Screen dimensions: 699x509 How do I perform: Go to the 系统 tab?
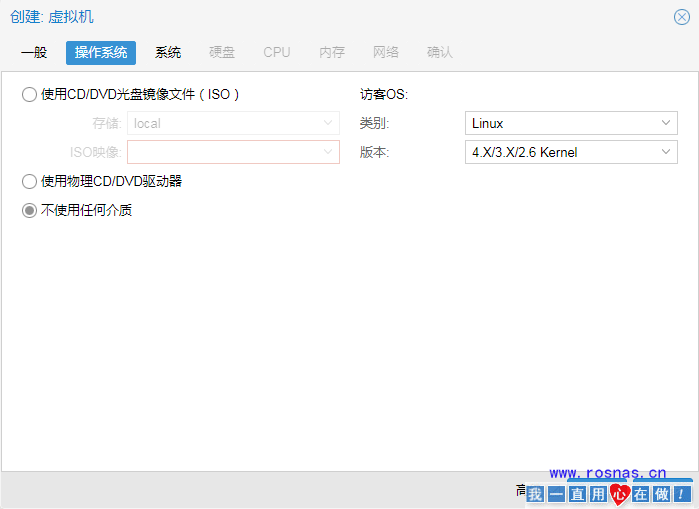(x=168, y=53)
